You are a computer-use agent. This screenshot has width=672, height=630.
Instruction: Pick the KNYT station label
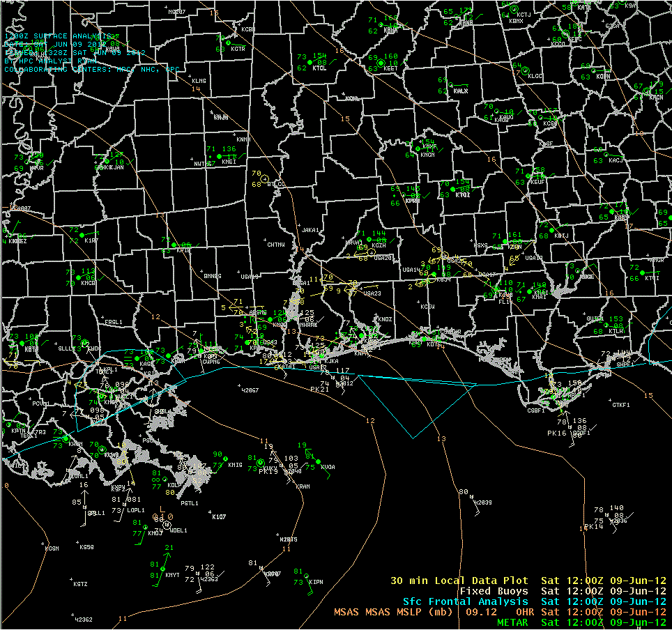172,575
